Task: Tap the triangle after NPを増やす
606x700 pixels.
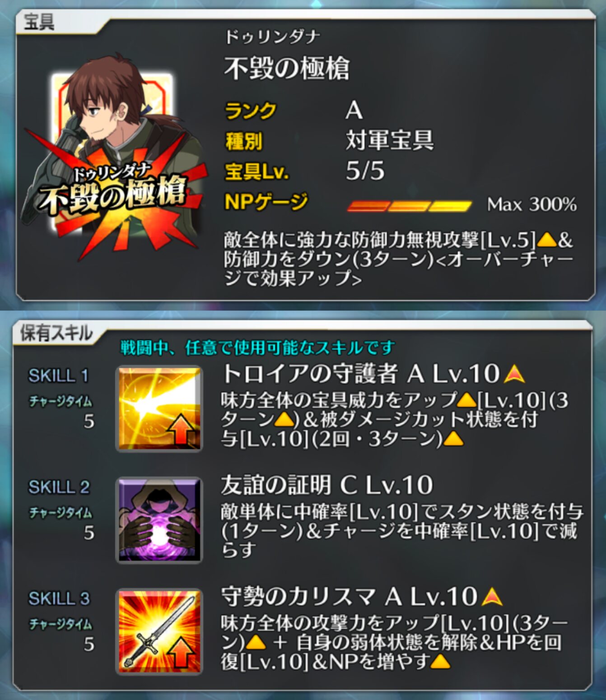Action: [440, 662]
